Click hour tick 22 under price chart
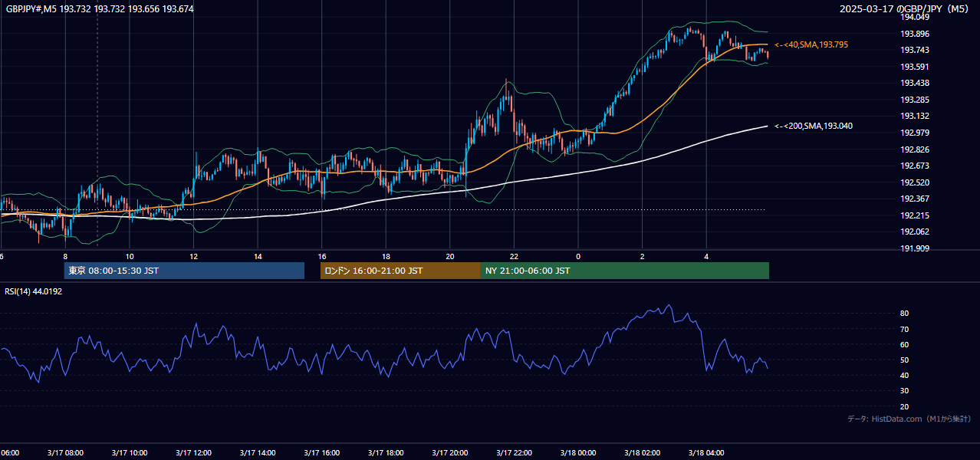The height and width of the screenshot is (460, 980). pos(514,257)
